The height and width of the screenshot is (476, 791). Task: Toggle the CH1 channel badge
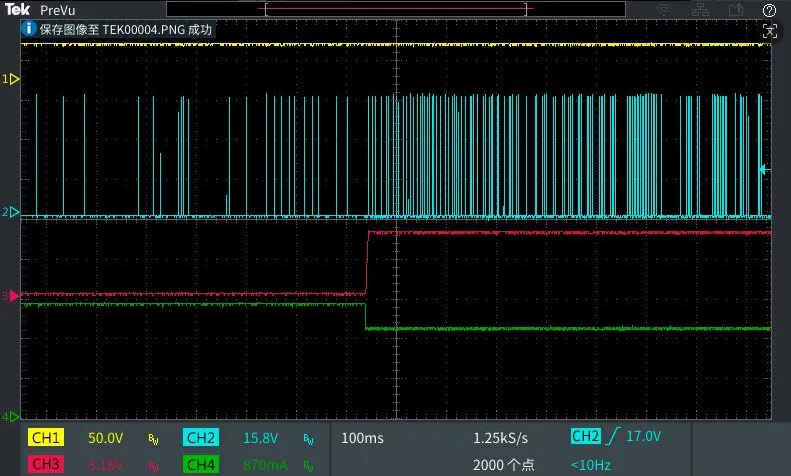click(45, 438)
